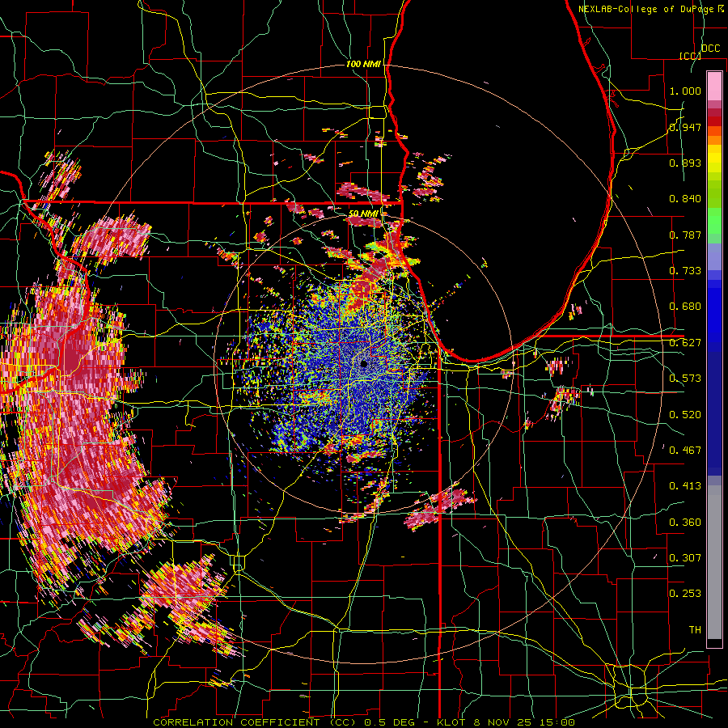Select the 0.733 scale value
728x728 pixels.
685,271
